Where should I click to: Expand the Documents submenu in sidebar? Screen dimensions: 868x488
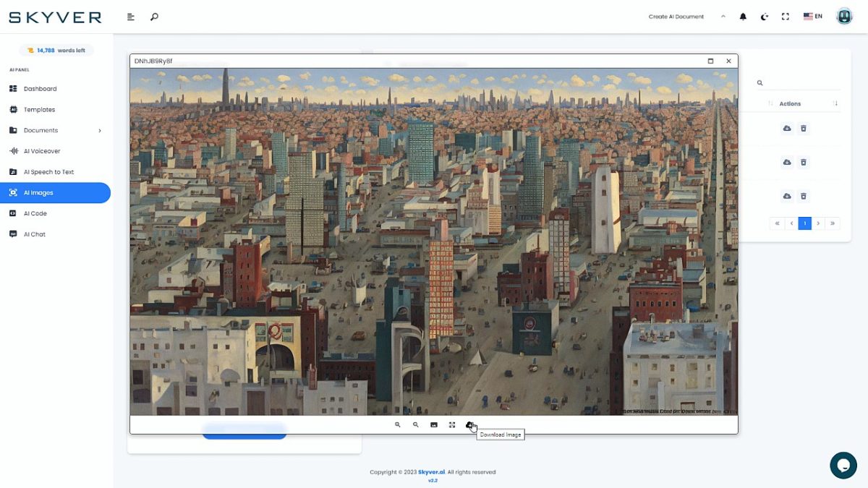pyautogui.click(x=100, y=131)
